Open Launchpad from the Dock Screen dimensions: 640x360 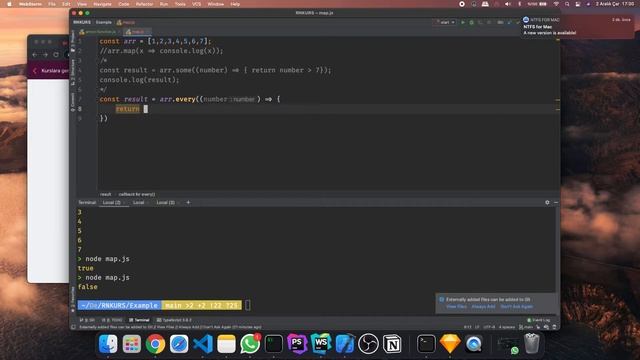131,344
